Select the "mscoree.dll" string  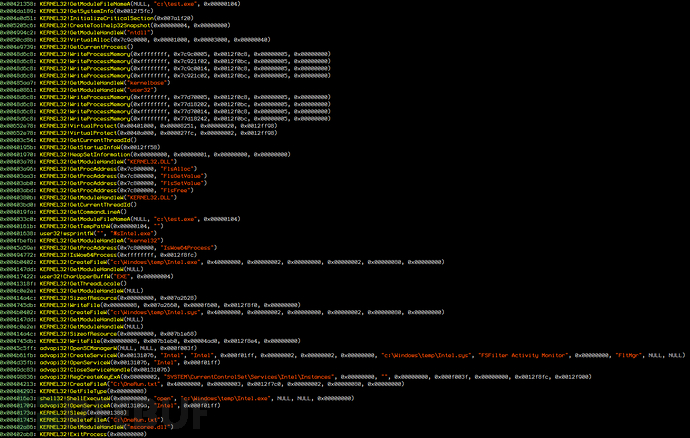(150, 427)
